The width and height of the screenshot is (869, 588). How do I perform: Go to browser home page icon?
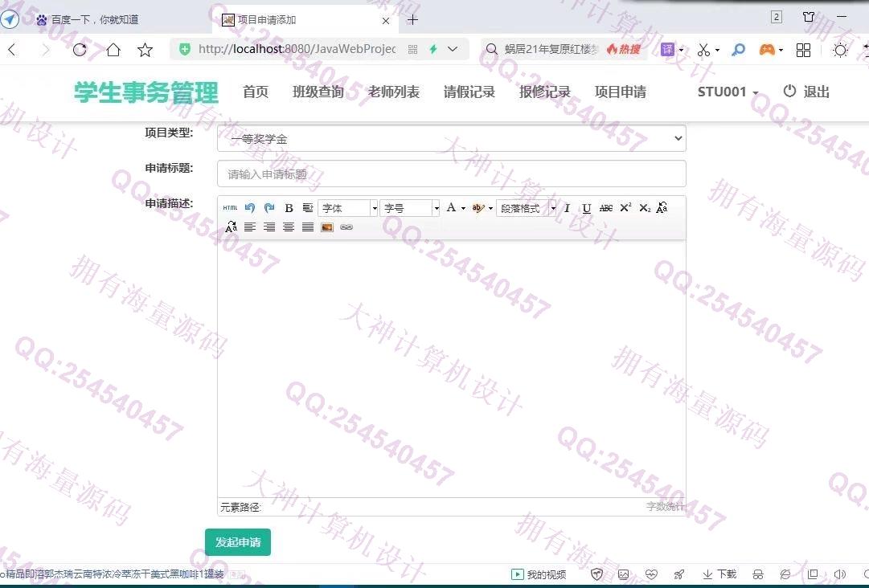point(113,50)
